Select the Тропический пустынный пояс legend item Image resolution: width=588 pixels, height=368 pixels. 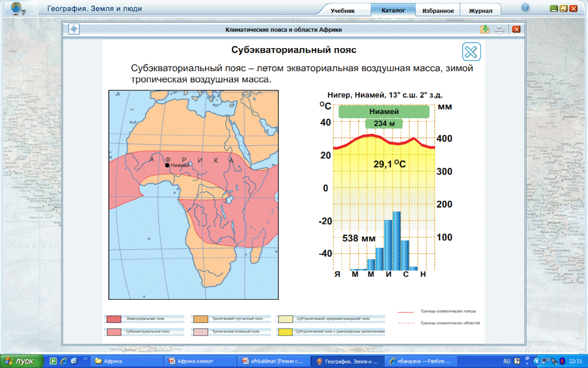click(230, 318)
